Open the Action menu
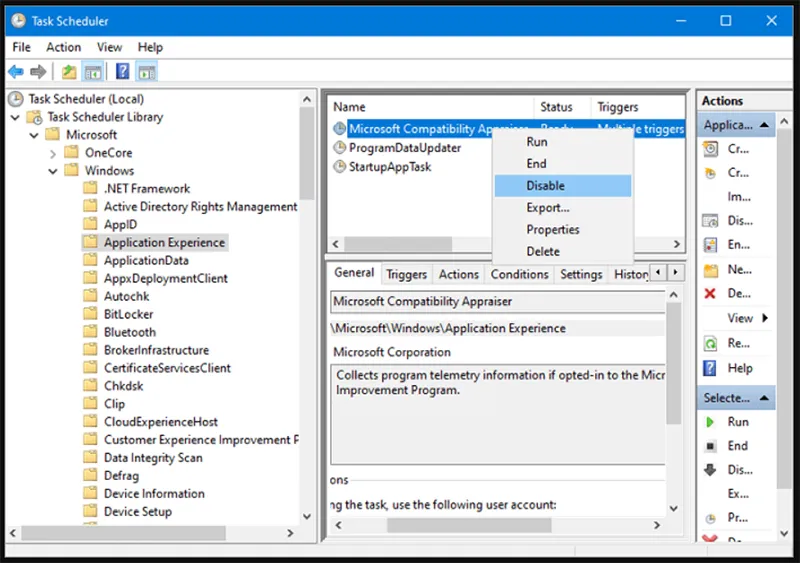This screenshot has width=800, height=563. (63, 47)
